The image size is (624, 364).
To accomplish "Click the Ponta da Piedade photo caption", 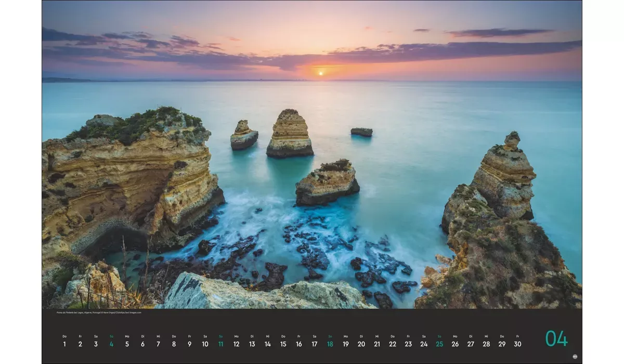I will tap(99, 313).
